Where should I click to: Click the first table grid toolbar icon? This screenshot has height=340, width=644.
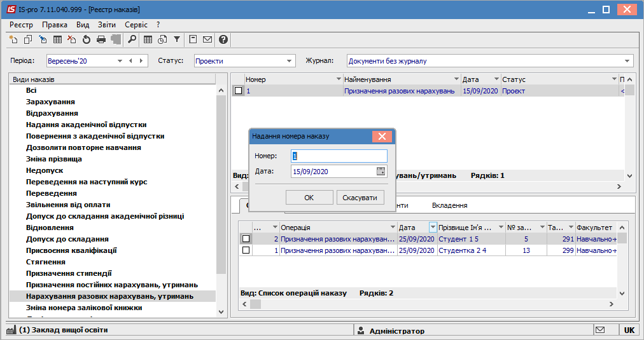pyautogui.click(x=57, y=39)
